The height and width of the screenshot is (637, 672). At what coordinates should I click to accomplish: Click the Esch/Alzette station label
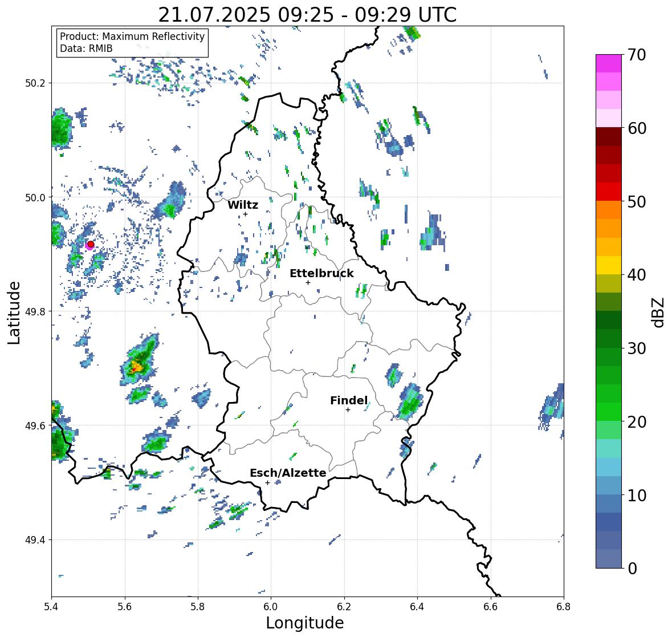pyautogui.click(x=288, y=473)
